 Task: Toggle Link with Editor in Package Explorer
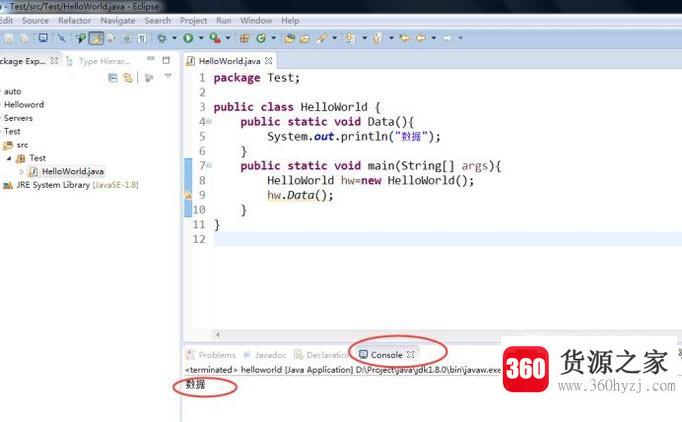click(127, 78)
